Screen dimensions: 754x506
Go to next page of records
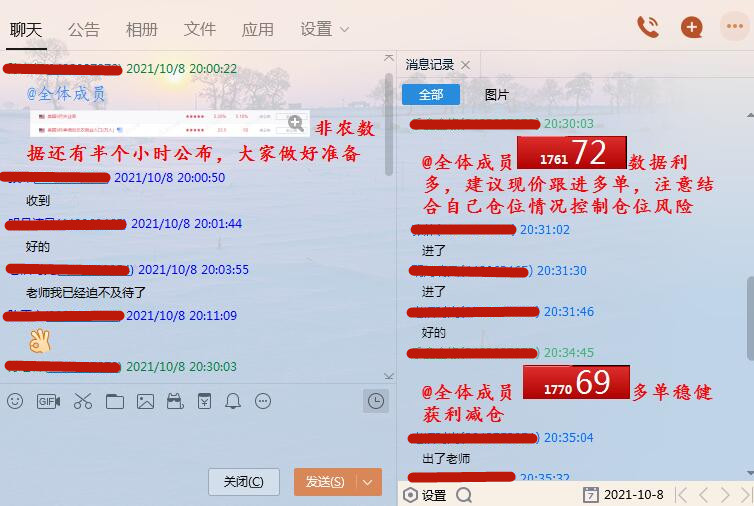tap(725, 494)
